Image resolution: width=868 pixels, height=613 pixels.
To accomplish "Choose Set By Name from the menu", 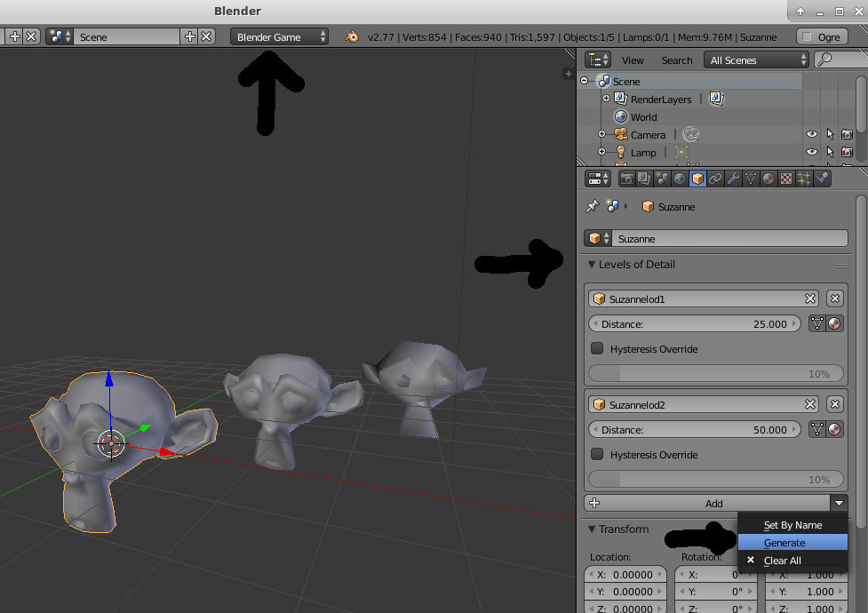I will click(x=792, y=525).
